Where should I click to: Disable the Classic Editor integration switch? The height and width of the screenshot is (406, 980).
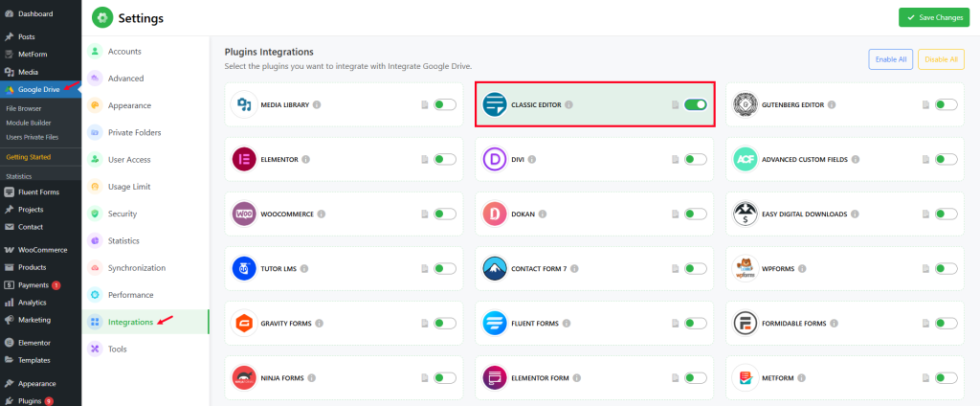click(696, 105)
